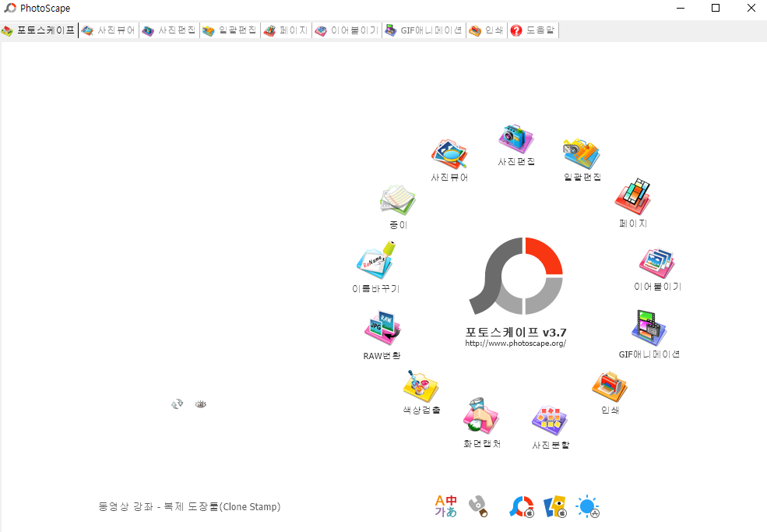Open the 페이지 icon in the circle menu
Image resolution: width=767 pixels, height=532 pixels.
[633, 197]
